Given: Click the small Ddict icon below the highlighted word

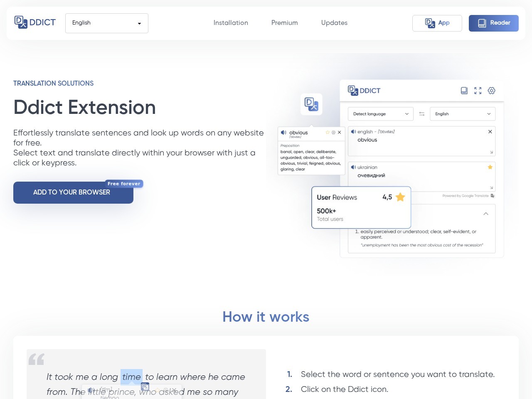Looking at the screenshot, I should pyautogui.click(x=145, y=387).
